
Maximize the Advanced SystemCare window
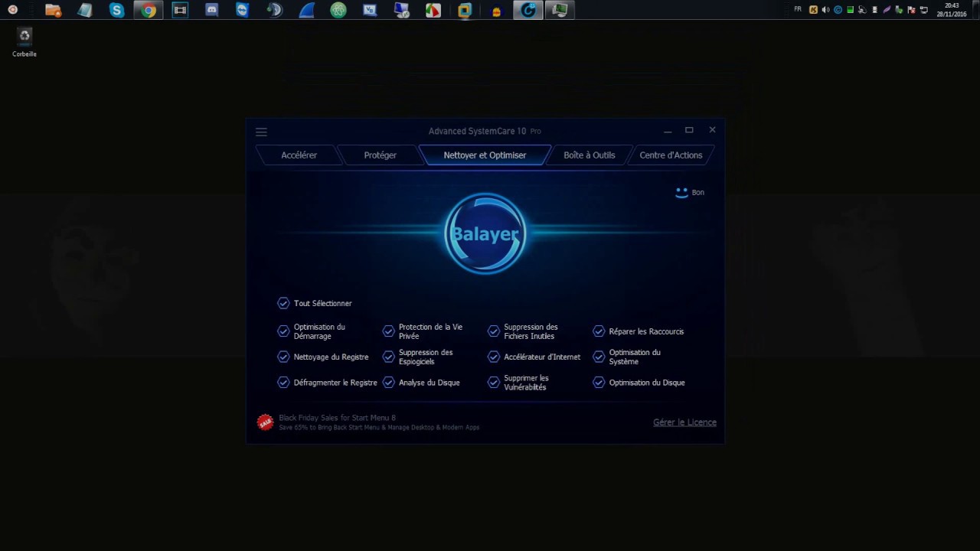[689, 130]
